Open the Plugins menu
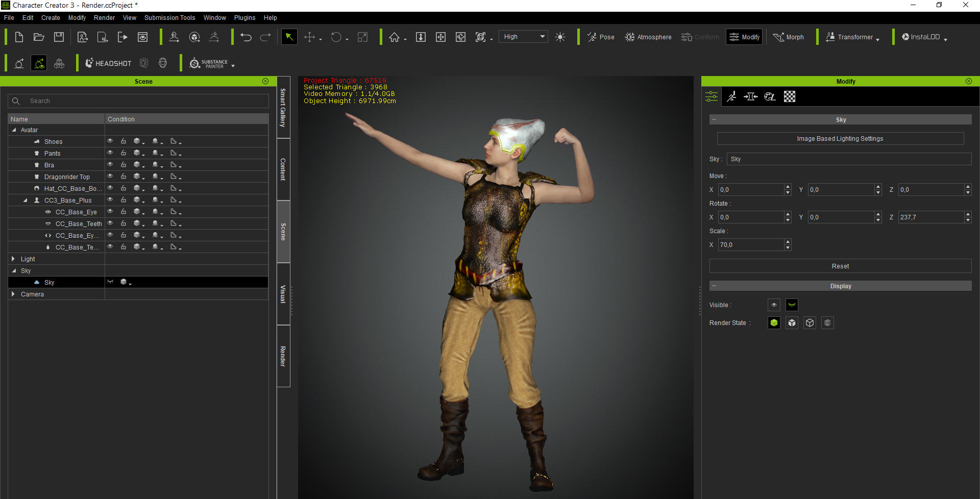980x499 pixels. tap(244, 17)
